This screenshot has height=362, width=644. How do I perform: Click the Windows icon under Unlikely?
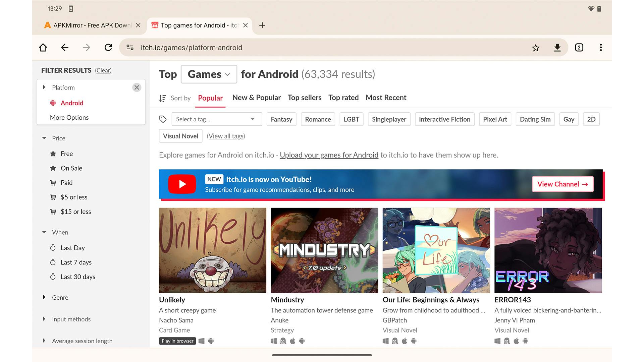tap(202, 341)
